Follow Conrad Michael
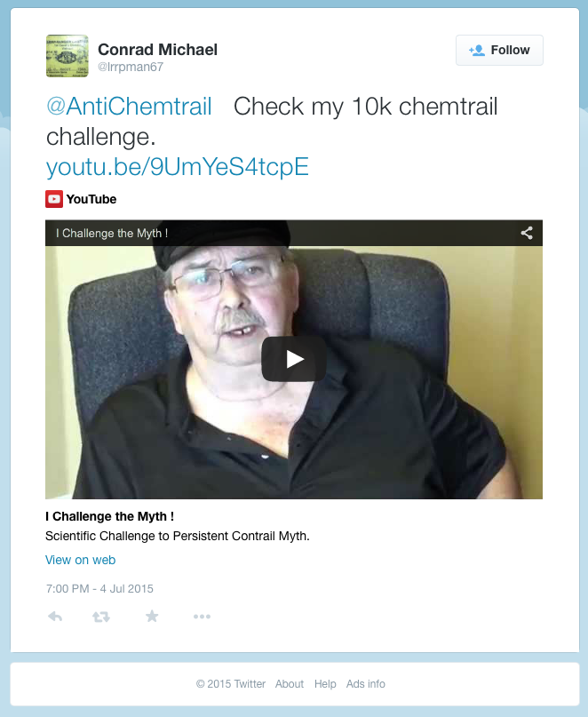Screen dimensions: 588x717 click(499, 50)
